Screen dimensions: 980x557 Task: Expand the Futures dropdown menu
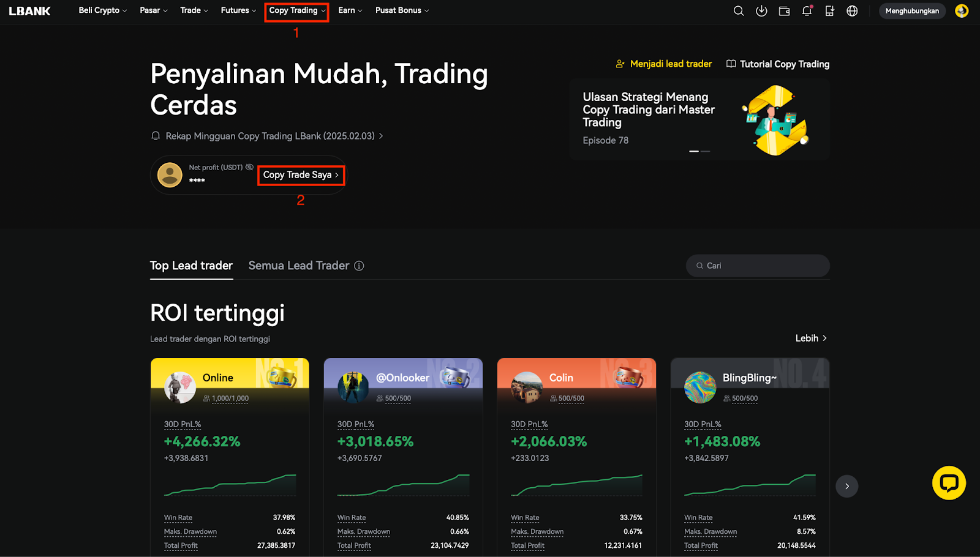tap(238, 10)
